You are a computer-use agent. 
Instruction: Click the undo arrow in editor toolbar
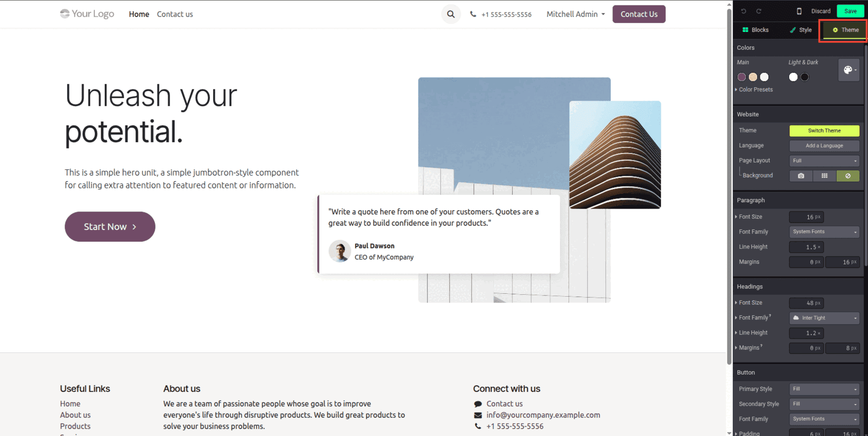tap(743, 11)
